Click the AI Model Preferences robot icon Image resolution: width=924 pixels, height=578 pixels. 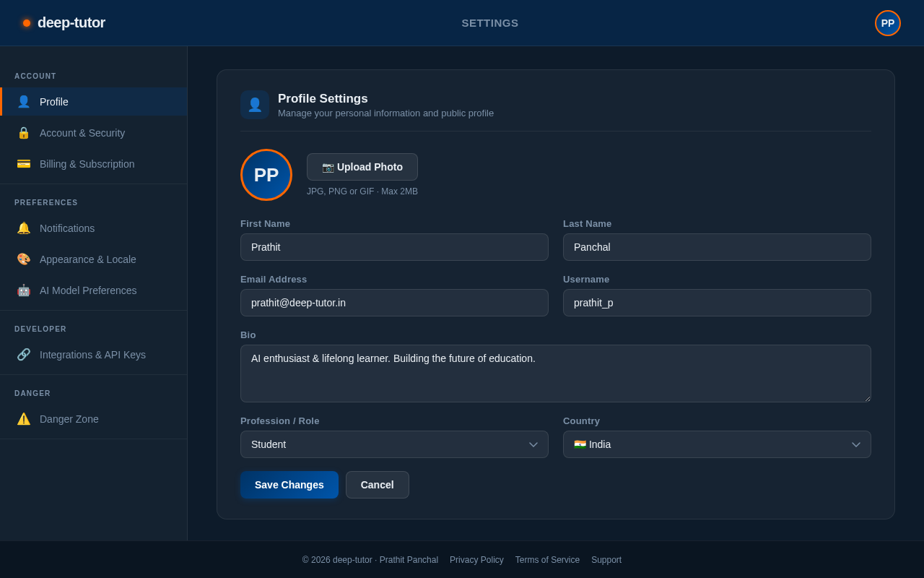tap(24, 290)
